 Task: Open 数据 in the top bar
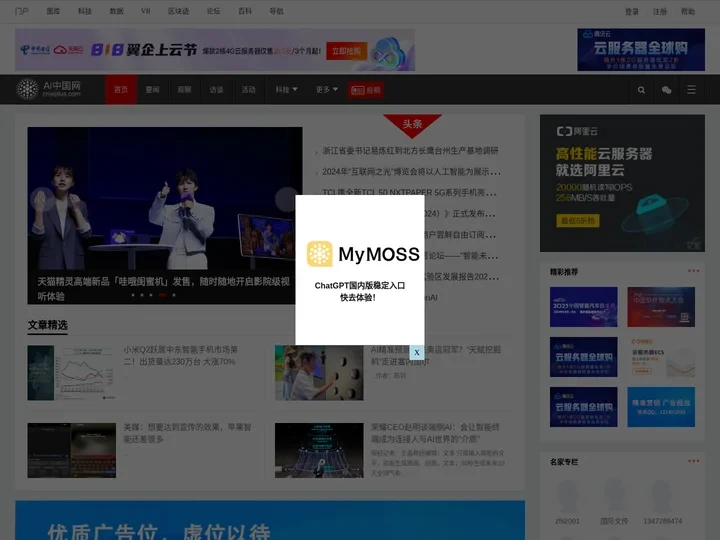(117, 11)
